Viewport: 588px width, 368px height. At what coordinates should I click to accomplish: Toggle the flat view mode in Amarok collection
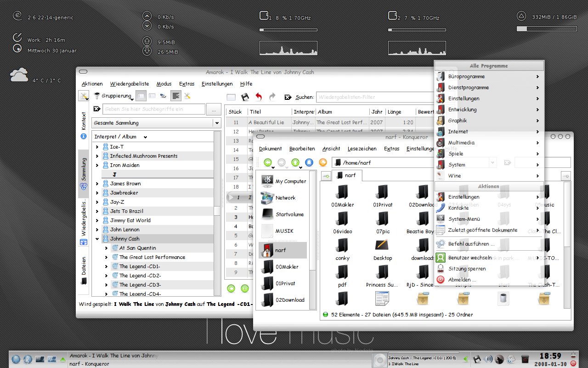[152, 96]
